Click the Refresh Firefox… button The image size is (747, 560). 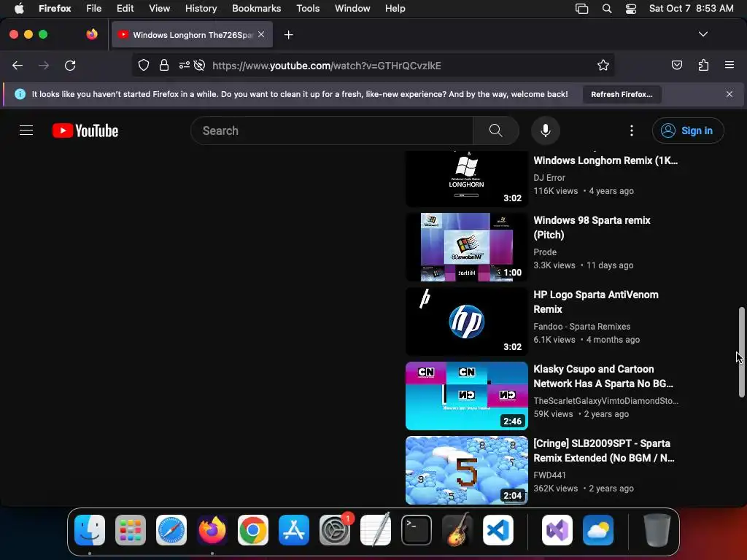[x=622, y=94]
